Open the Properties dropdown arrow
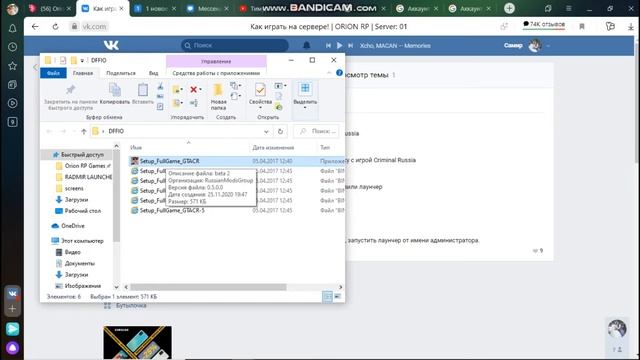 (x=260, y=108)
